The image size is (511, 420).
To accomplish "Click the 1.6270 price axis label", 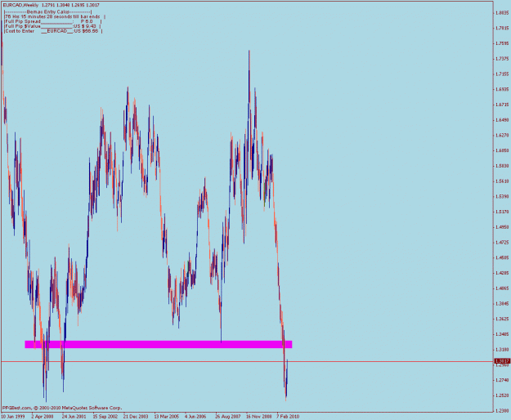I will [502, 135].
